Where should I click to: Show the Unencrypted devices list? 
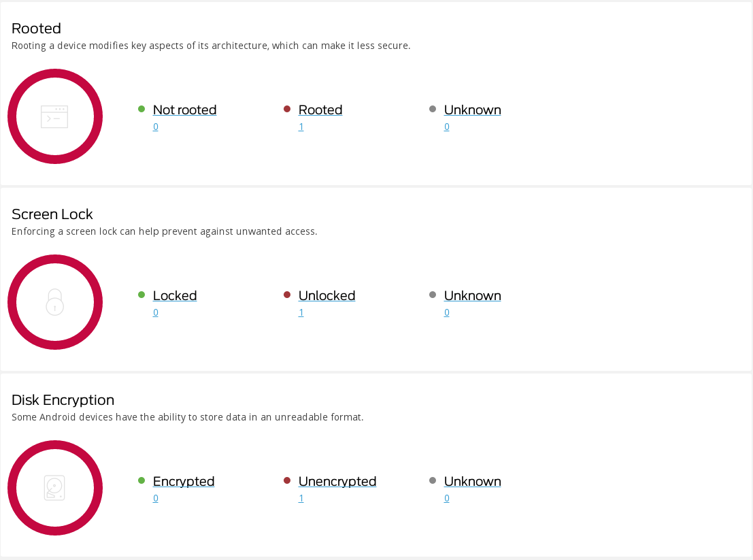pos(337,482)
